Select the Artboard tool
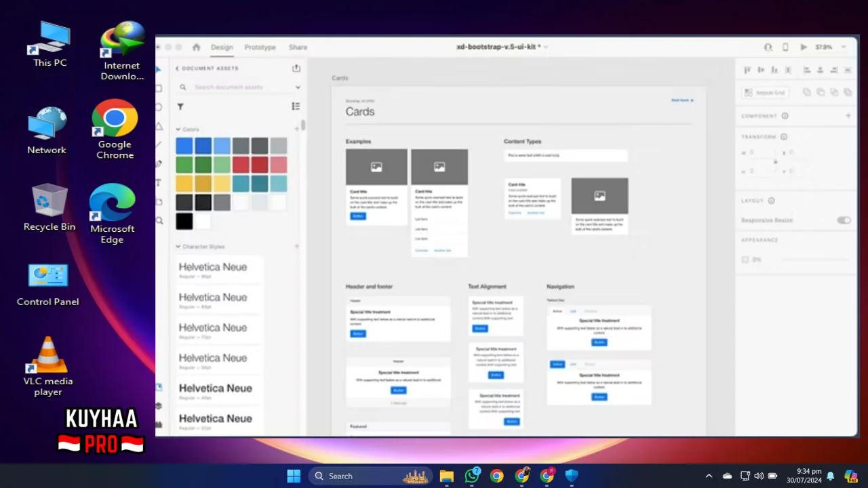 [159, 202]
